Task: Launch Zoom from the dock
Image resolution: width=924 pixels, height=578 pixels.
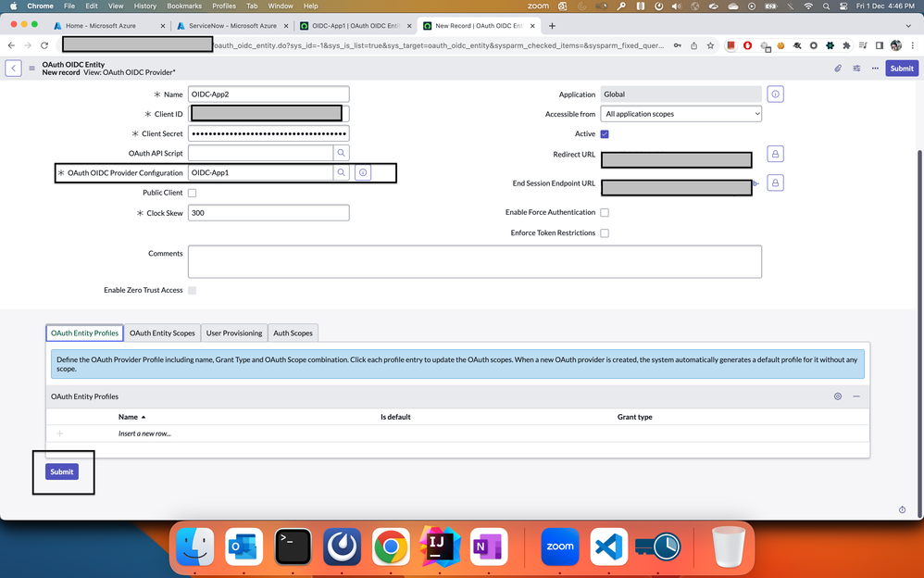Action: pyautogui.click(x=559, y=547)
